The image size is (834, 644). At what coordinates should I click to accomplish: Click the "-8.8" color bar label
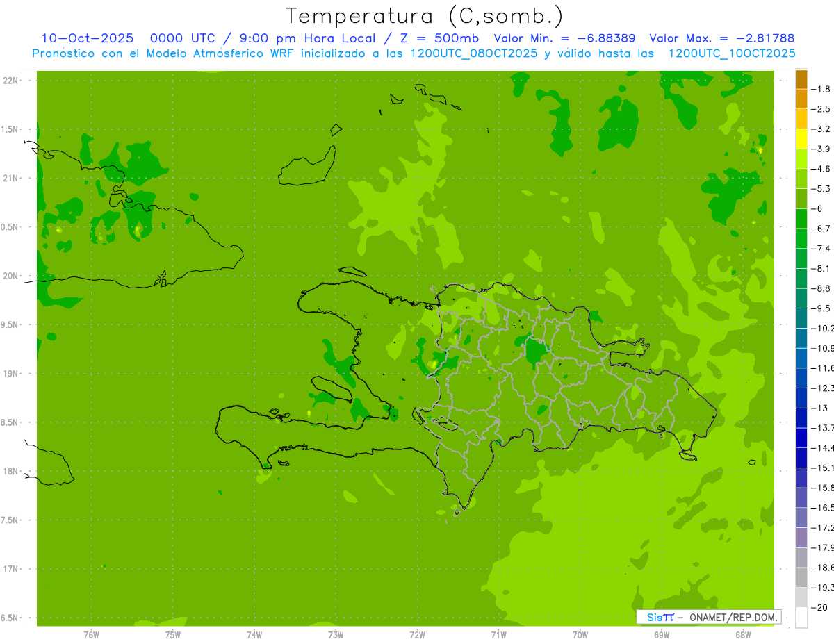click(822, 288)
